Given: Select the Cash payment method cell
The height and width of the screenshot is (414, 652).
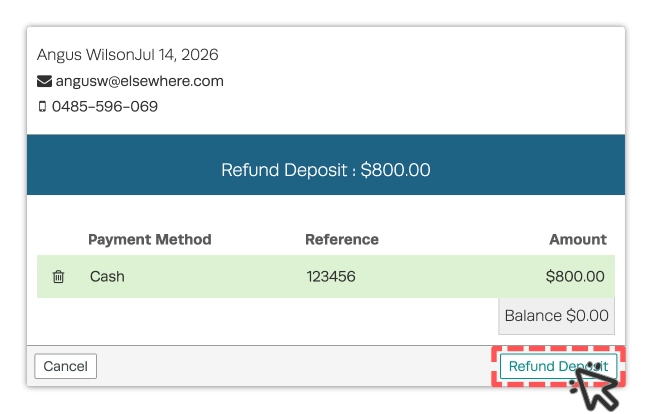Looking at the screenshot, I should click(x=107, y=276).
